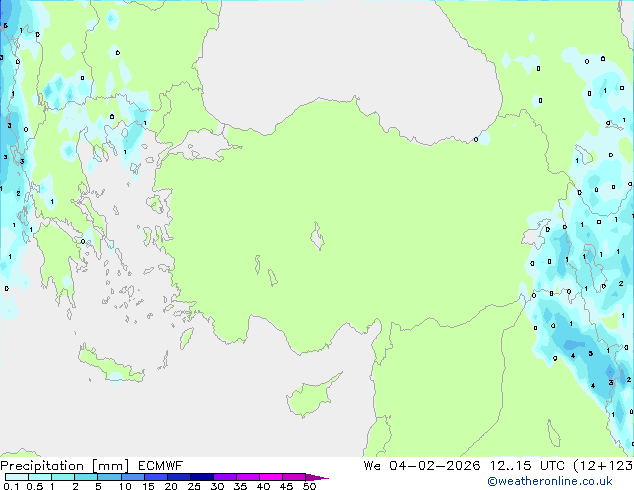The width and height of the screenshot is (634, 490).
Task: Click the island of Crete on the map
Action: [111, 366]
